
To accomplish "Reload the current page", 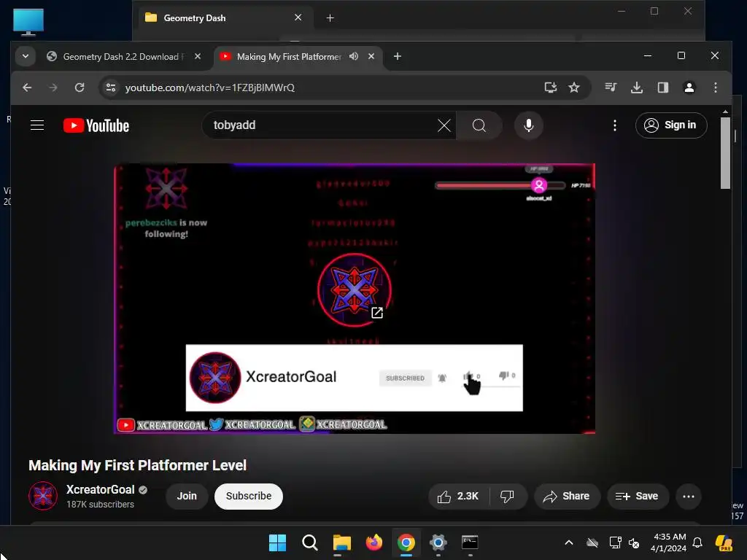I will click(80, 87).
